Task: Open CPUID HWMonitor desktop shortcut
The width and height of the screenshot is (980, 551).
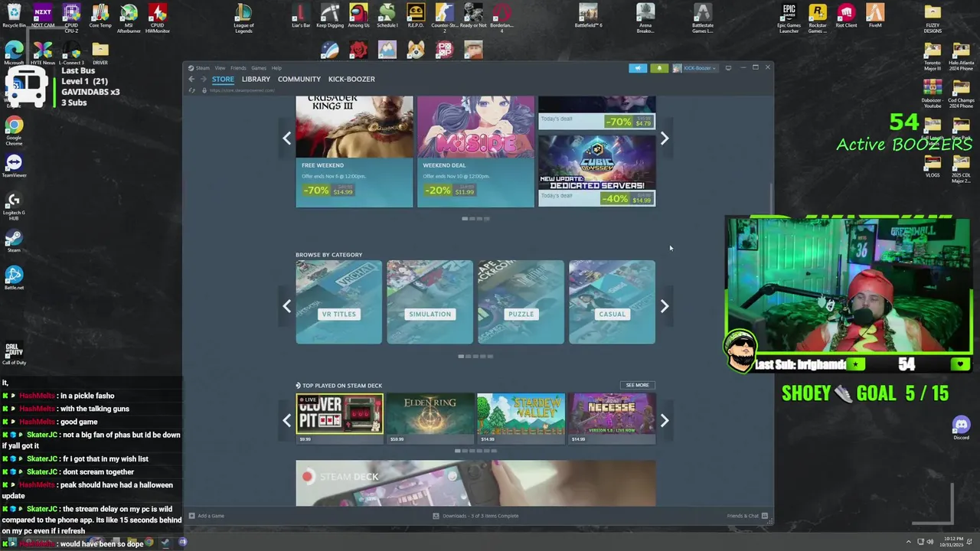Action: [158, 18]
